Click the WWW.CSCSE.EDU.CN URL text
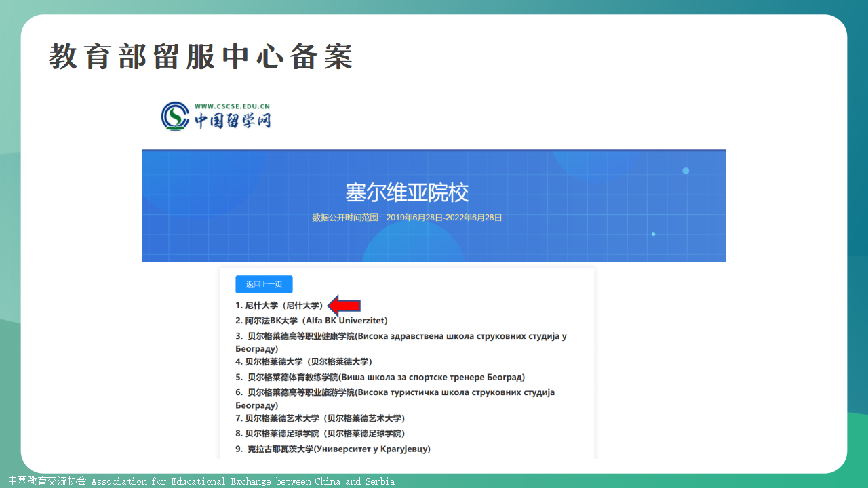Image resolution: width=868 pixels, height=488 pixels. pyautogui.click(x=232, y=106)
